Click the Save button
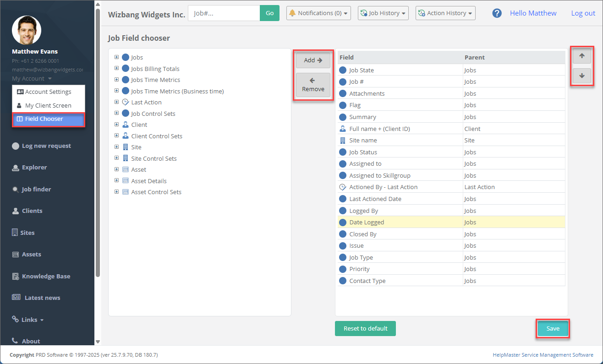This screenshot has height=364, width=603. 553,328
